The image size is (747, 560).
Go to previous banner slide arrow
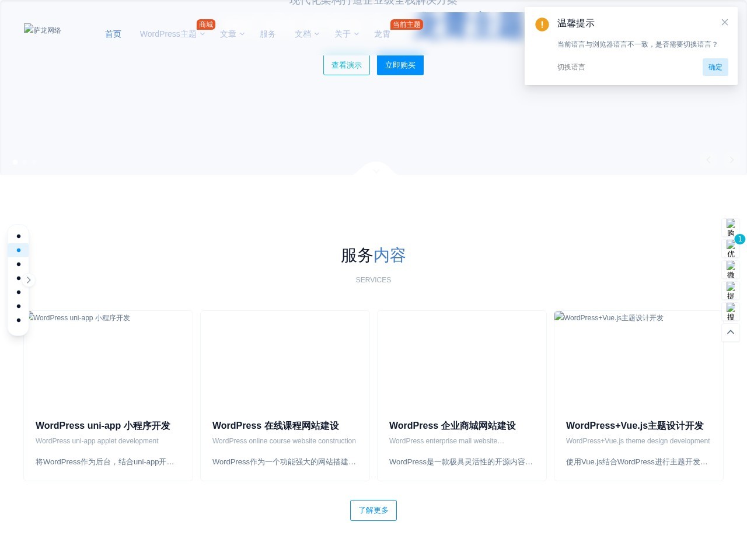(708, 160)
